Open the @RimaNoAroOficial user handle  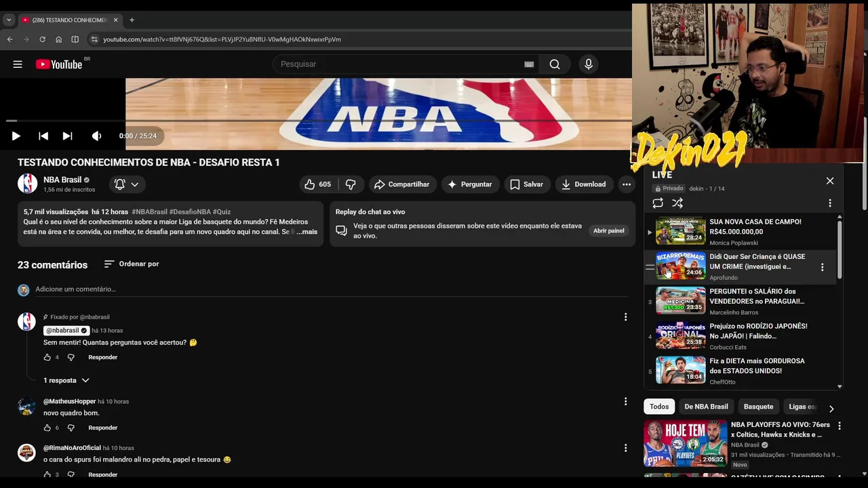pyautogui.click(x=72, y=448)
